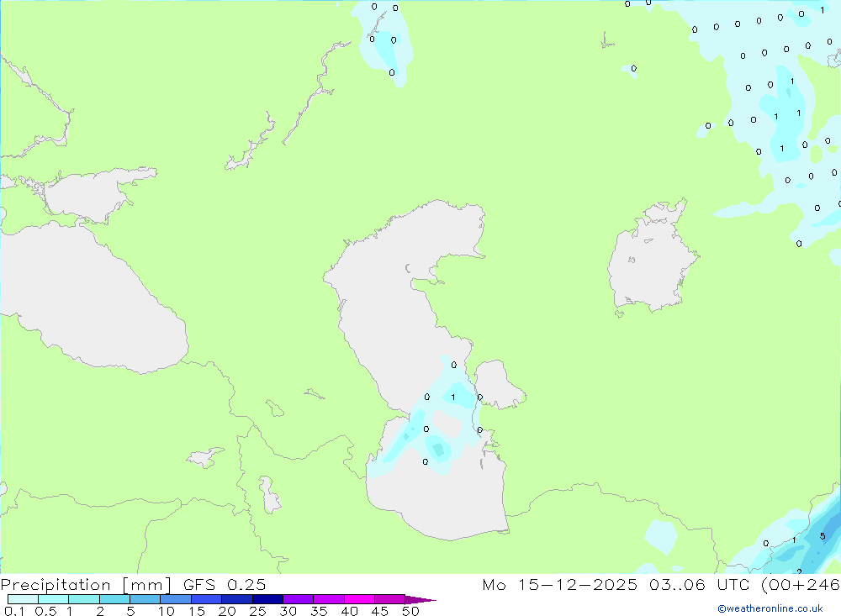
Task: Click the "03..06 UTC" time text
Action: pos(699,584)
